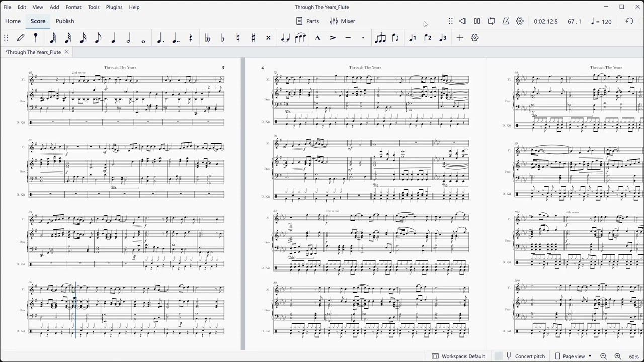Switch to the Home tab
Screen dimensions: 644x362
tap(13, 21)
